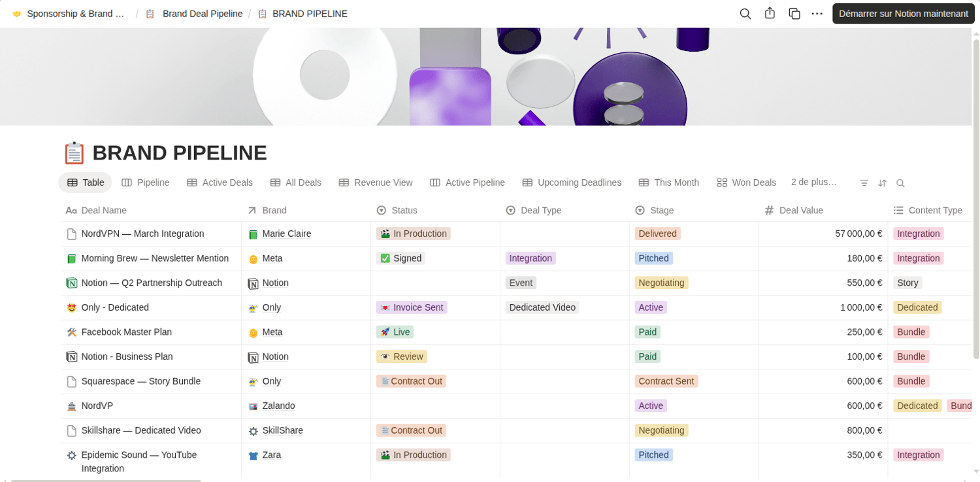980x482 pixels.
Task: Click page icon of Squarespace — Story Bundle
Action: [x=72, y=381]
